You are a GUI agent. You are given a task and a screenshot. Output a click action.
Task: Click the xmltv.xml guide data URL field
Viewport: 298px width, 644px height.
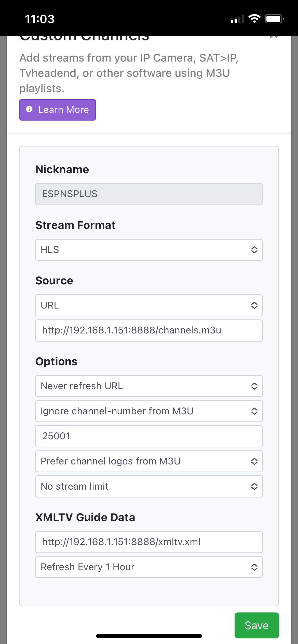(149, 542)
